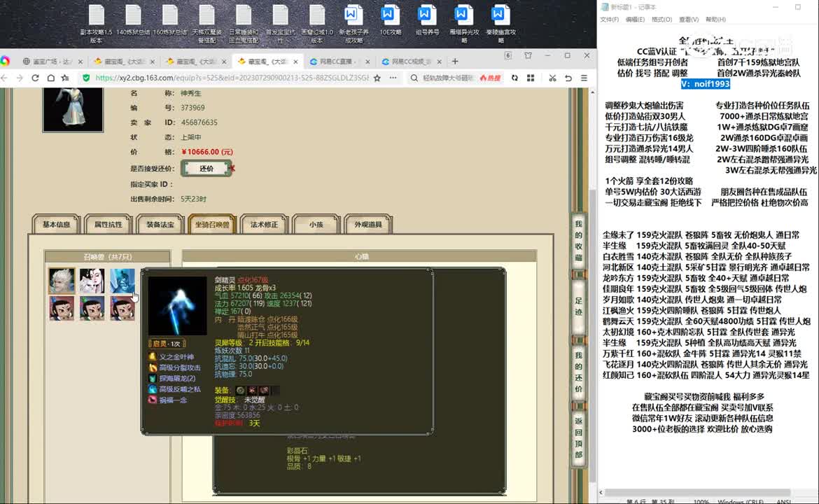Screen dimensions: 819x504
Task: Open the 装备法宝 tab
Action: 160,224
